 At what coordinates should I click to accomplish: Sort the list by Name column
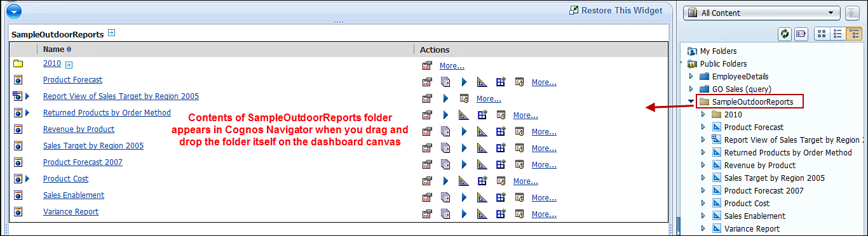[58, 49]
